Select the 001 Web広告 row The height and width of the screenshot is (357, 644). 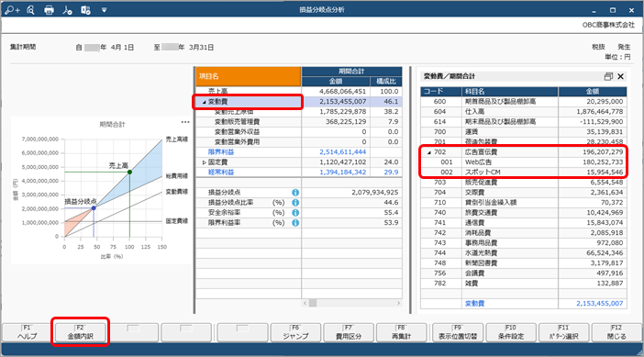[x=524, y=162]
